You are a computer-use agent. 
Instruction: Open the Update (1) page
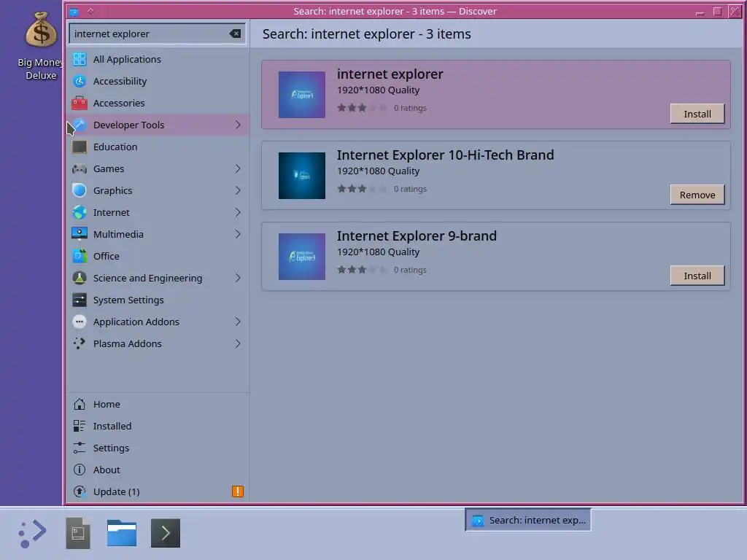(x=158, y=491)
